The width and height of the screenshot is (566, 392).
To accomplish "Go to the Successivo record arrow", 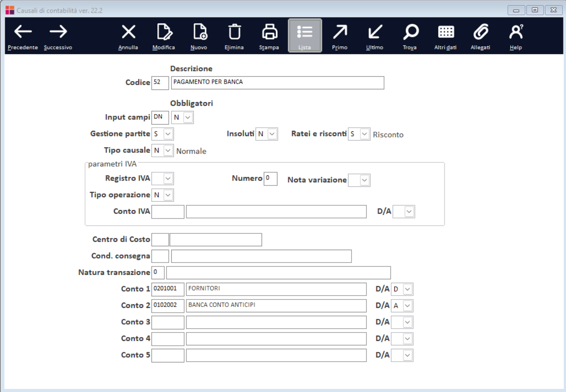I will 58,32.
